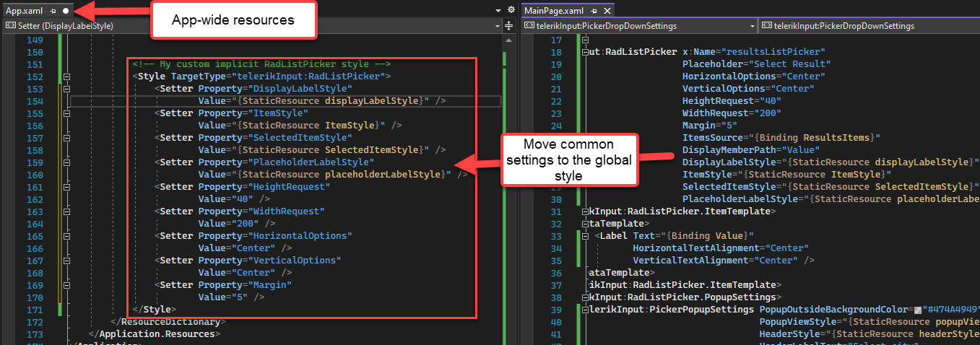Collapse the Style block at line 152

pyautogui.click(x=67, y=76)
